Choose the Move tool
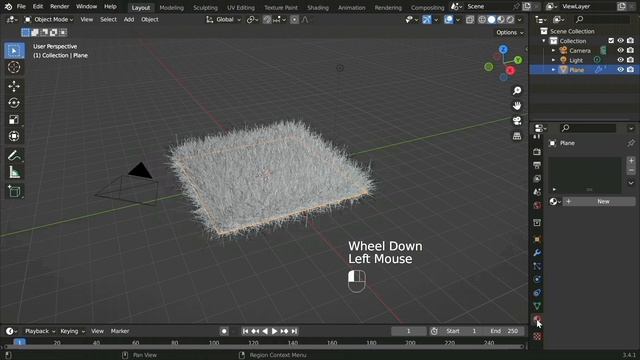This screenshot has height=360, width=640. point(14,86)
